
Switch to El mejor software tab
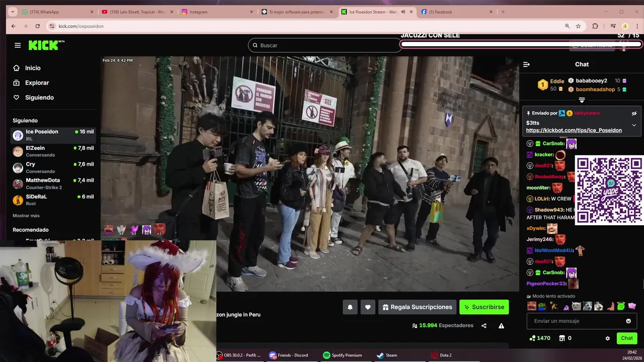click(x=297, y=12)
